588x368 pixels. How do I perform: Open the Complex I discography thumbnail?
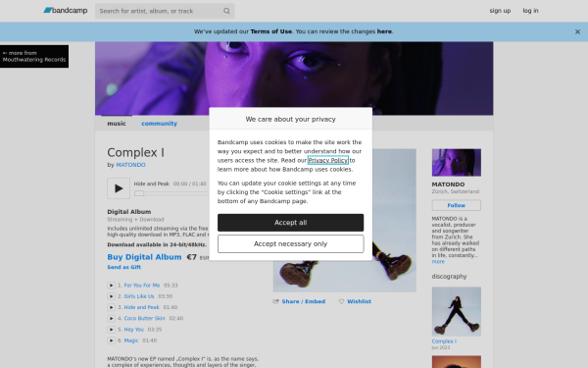[x=456, y=312]
